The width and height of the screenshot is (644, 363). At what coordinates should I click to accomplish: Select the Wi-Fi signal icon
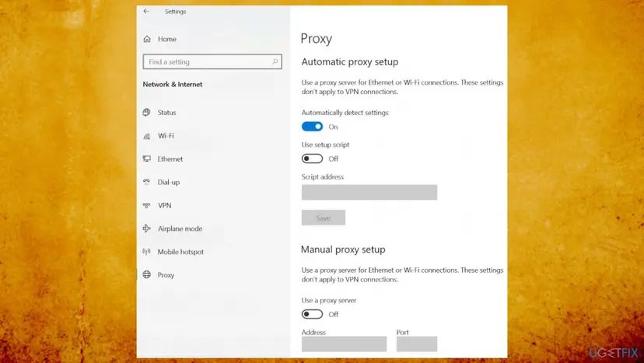147,136
